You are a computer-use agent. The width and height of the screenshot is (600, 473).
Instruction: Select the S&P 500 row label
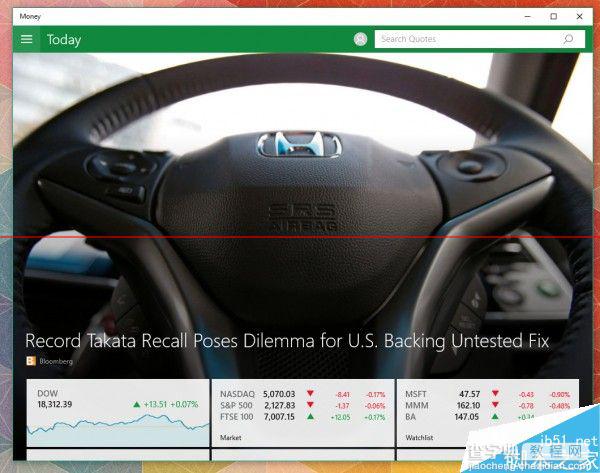236,406
